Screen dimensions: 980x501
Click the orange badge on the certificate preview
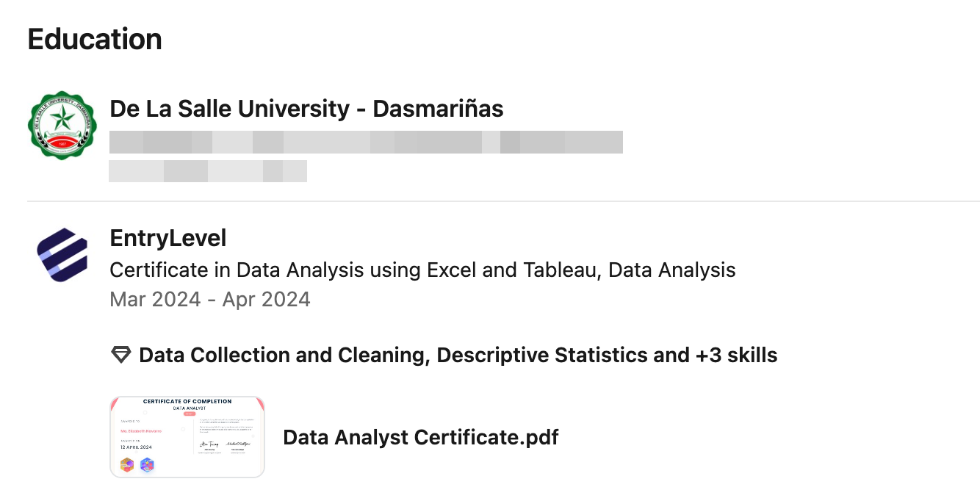click(128, 464)
